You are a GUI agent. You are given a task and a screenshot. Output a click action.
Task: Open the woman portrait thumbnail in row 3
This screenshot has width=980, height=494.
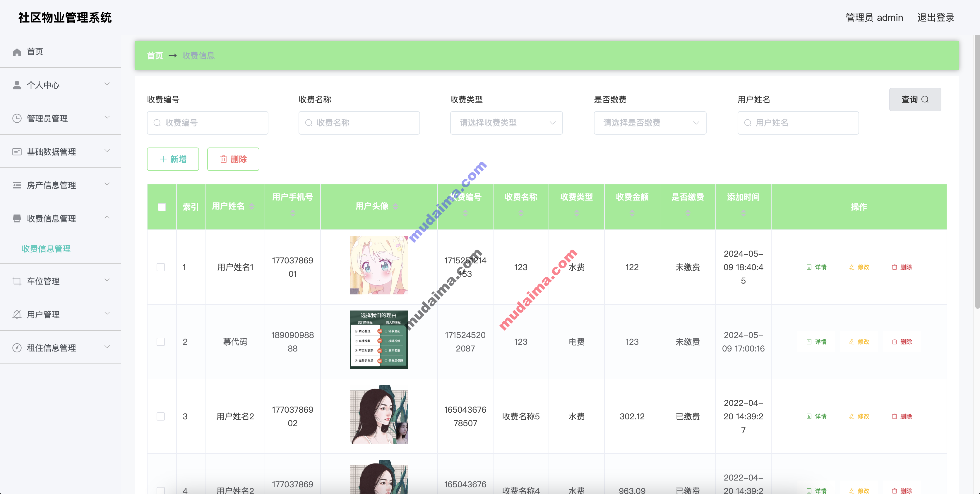378,414
